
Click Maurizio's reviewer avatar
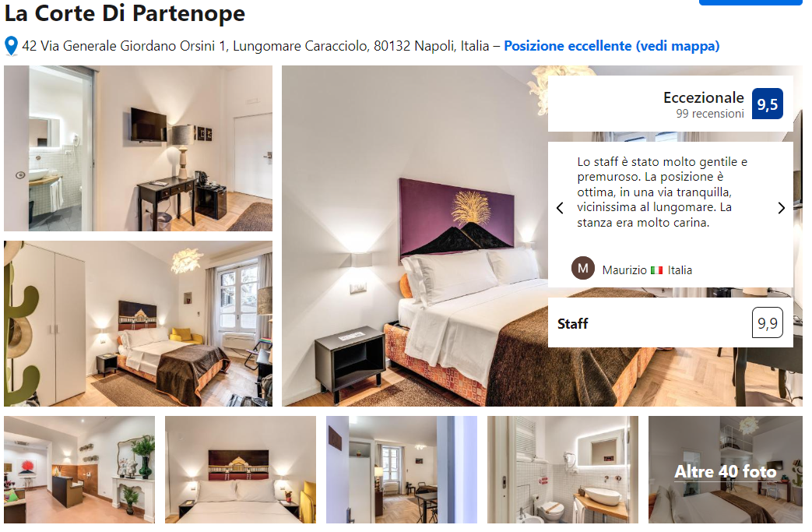(582, 268)
